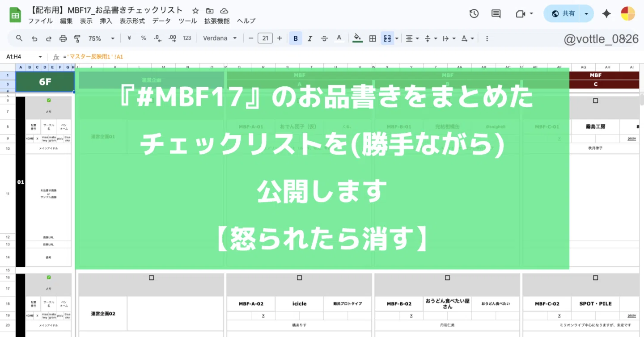Uncheck the green checkbox in row 16
The width and height of the screenshot is (644, 337).
(48, 278)
